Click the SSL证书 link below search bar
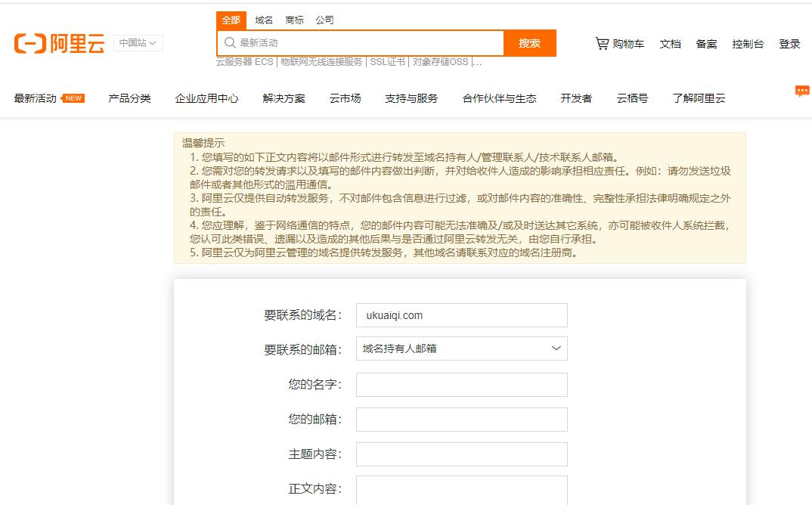The image size is (812, 505). coord(389,61)
